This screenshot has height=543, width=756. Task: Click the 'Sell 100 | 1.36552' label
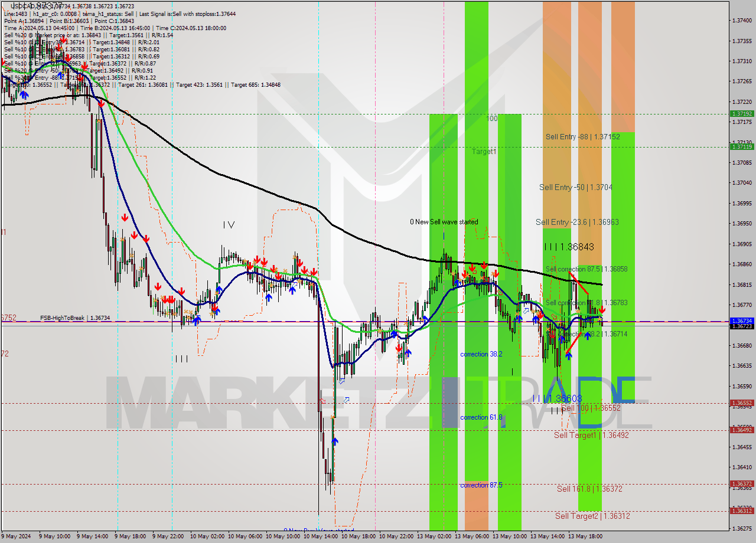591,408
